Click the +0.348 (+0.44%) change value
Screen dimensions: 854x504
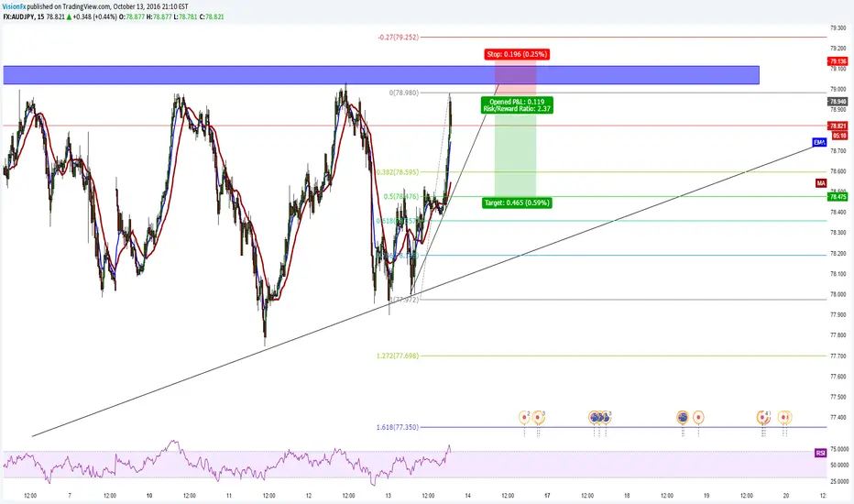click(94, 16)
